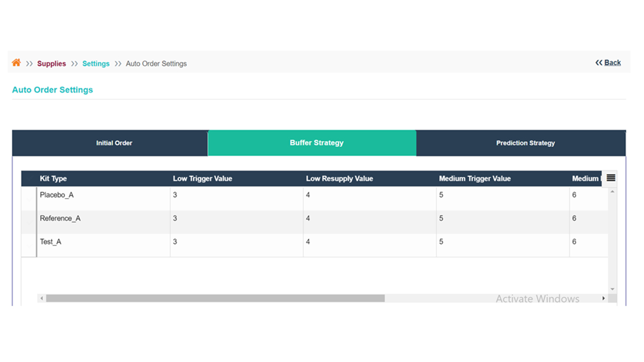Click horizontal scrollbar right arrow
The height and width of the screenshot is (362, 644).
(x=603, y=299)
